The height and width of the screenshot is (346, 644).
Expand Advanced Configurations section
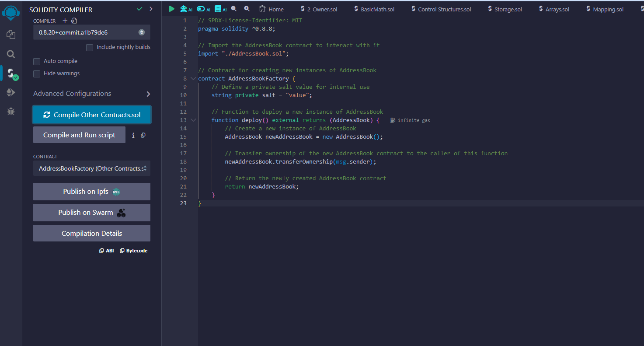coord(92,94)
